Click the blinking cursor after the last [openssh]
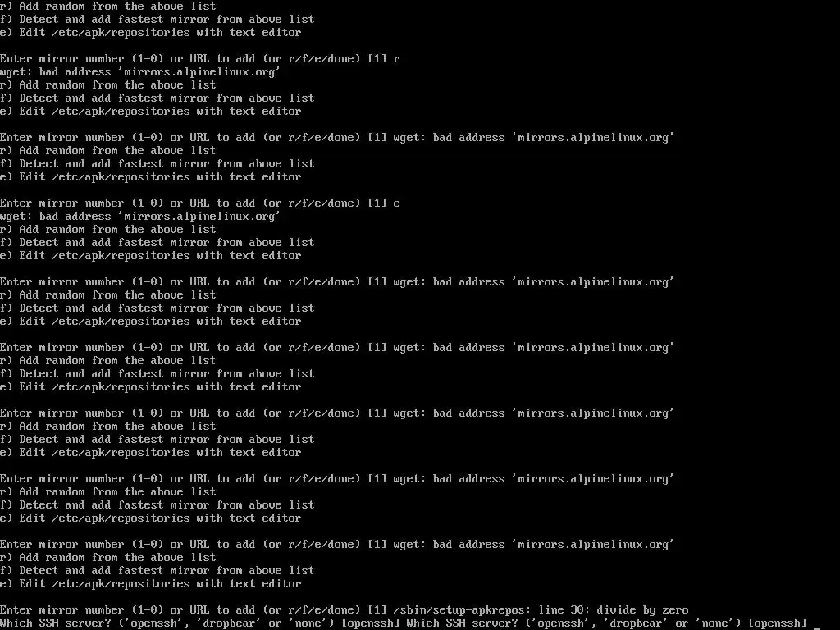The width and height of the screenshot is (840, 630). 817,628
